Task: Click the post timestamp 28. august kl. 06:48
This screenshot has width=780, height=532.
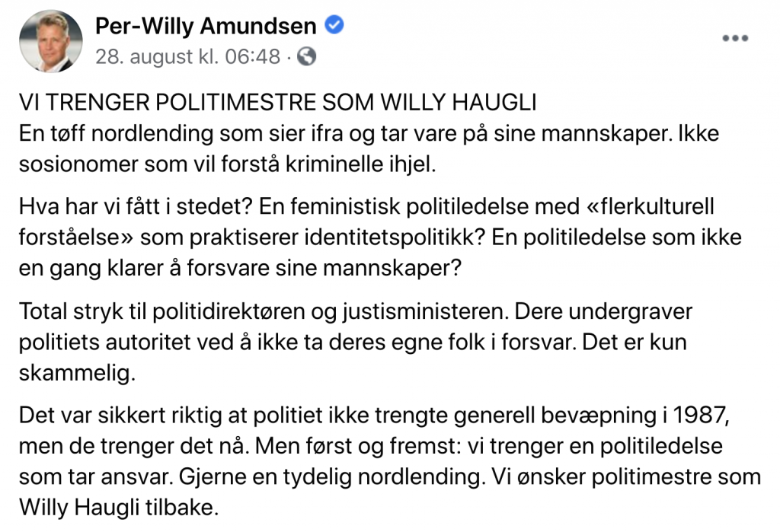Action: [x=187, y=56]
